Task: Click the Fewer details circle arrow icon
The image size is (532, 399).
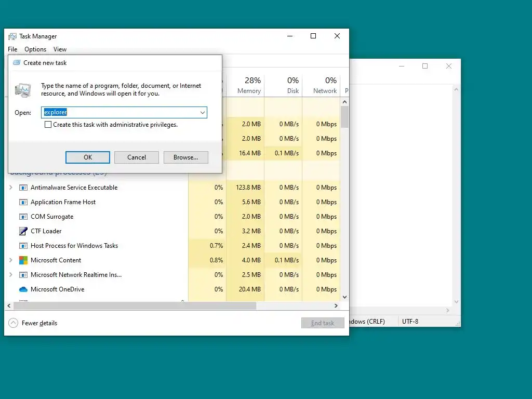Action: pos(13,323)
